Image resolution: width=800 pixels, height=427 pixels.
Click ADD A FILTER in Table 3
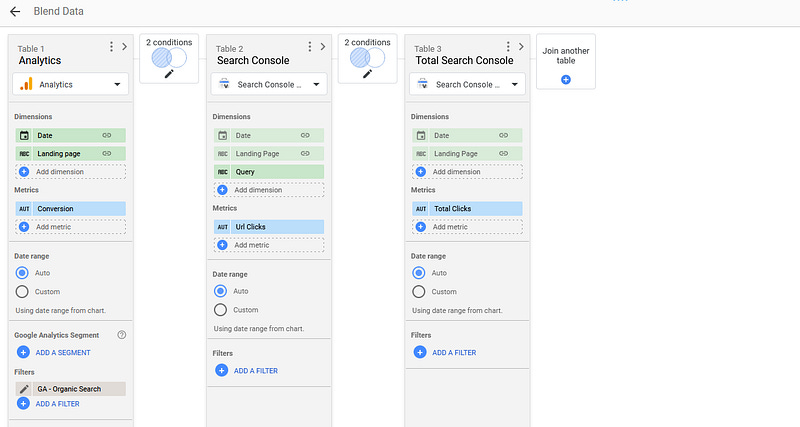(445, 353)
